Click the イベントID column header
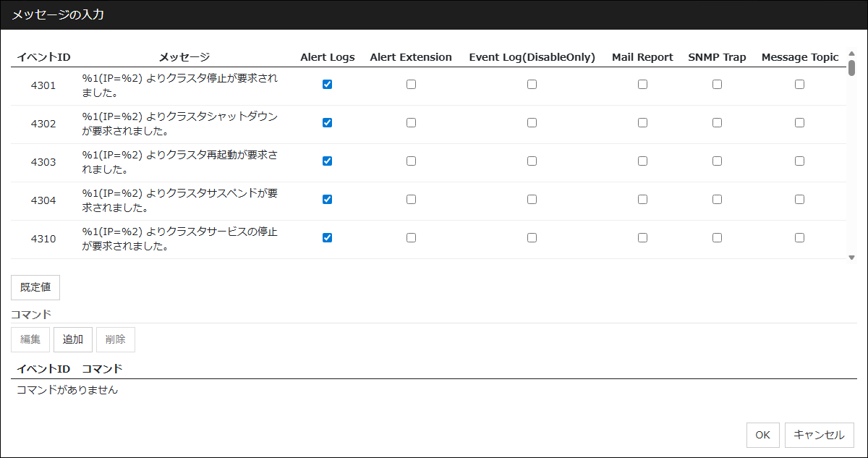 (43, 57)
